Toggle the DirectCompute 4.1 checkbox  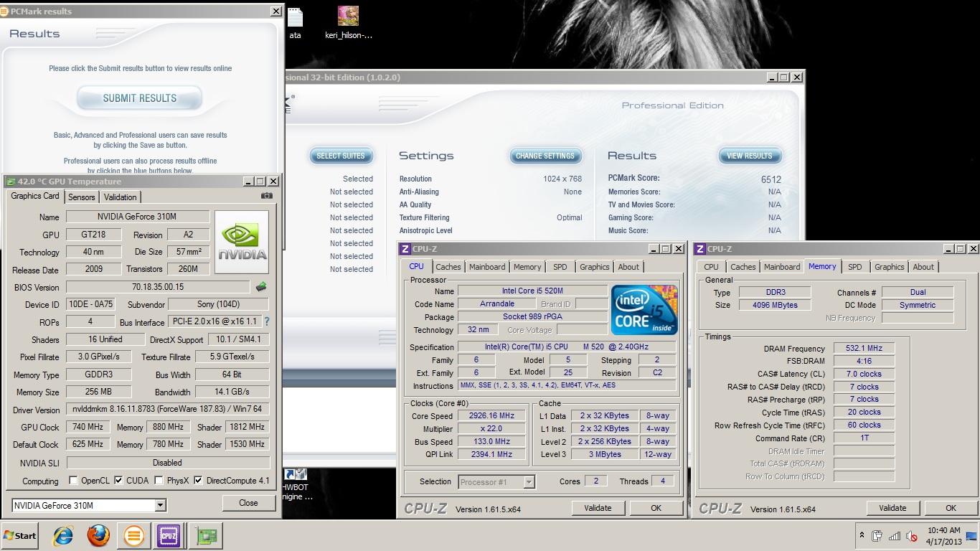pyautogui.click(x=198, y=480)
